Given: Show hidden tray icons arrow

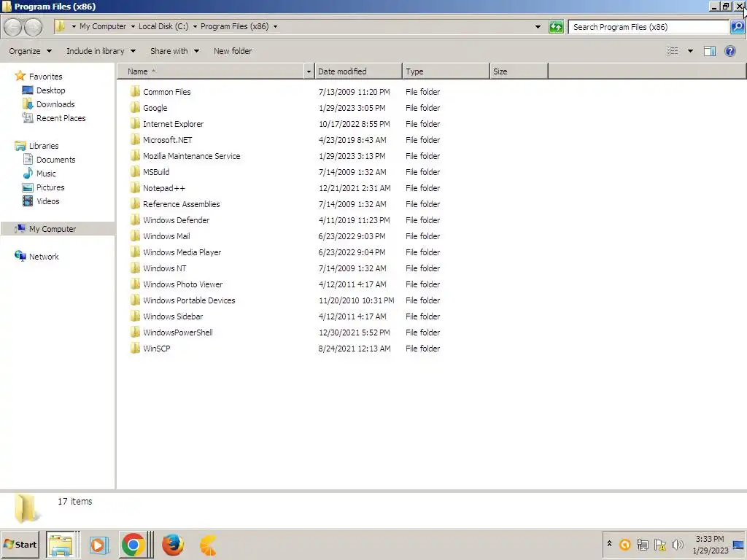Looking at the screenshot, I should click(609, 543).
